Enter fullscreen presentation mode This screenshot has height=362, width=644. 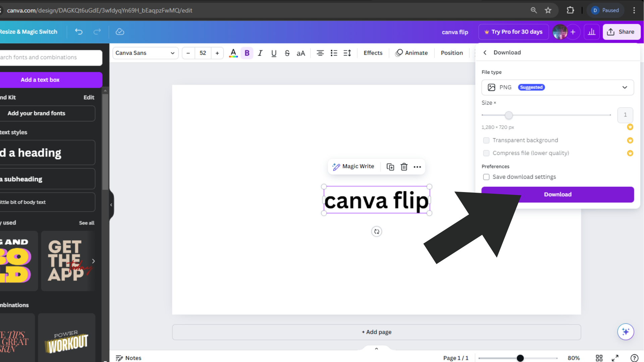(615, 358)
